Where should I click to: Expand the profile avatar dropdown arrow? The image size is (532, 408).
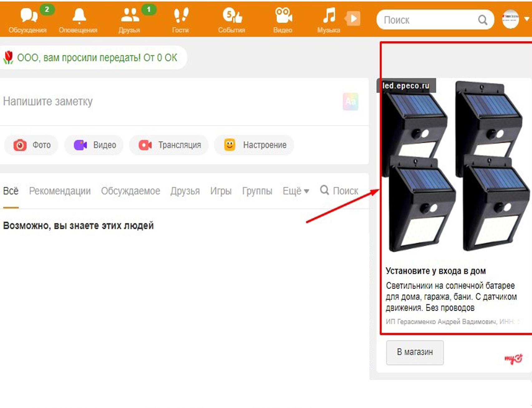click(x=527, y=19)
